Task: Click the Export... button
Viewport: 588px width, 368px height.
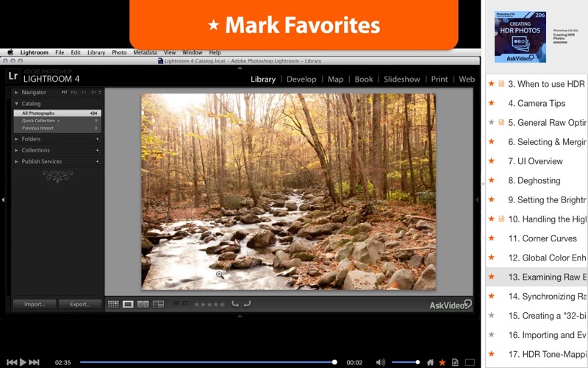Action: point(80,304)
